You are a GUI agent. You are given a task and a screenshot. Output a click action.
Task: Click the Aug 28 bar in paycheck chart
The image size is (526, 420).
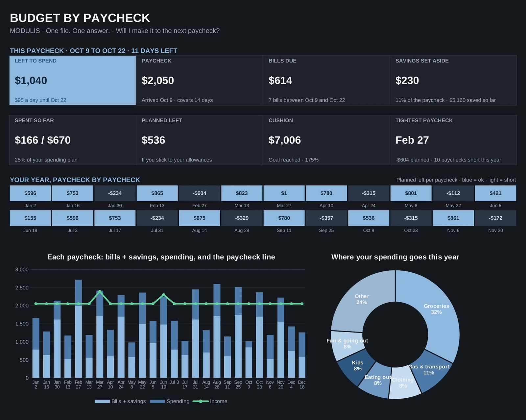tap(217, 331)
